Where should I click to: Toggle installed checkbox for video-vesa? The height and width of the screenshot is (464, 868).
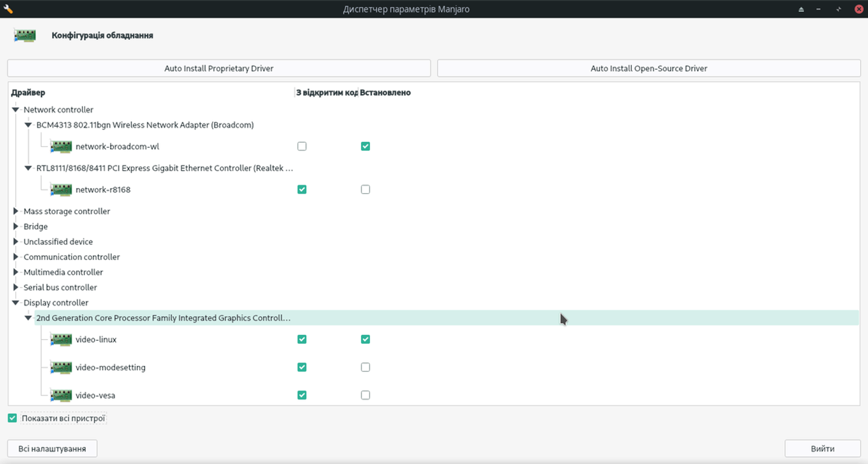pos(365,395)
